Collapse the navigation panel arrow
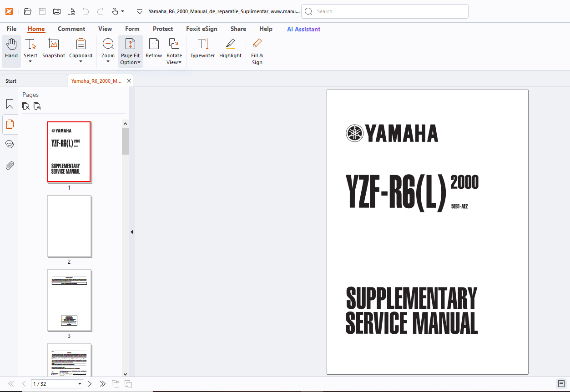570x392 pixels. (x=132, y=232)
